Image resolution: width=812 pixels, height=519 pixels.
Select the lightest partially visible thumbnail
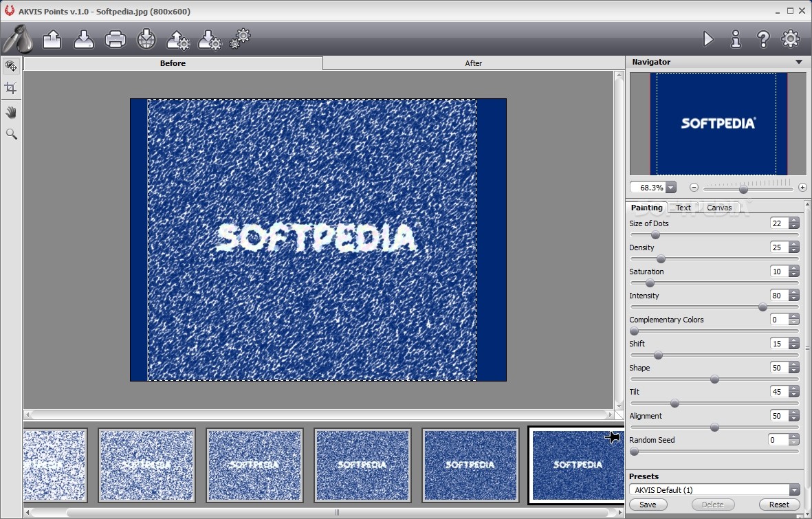click(55, 465)
